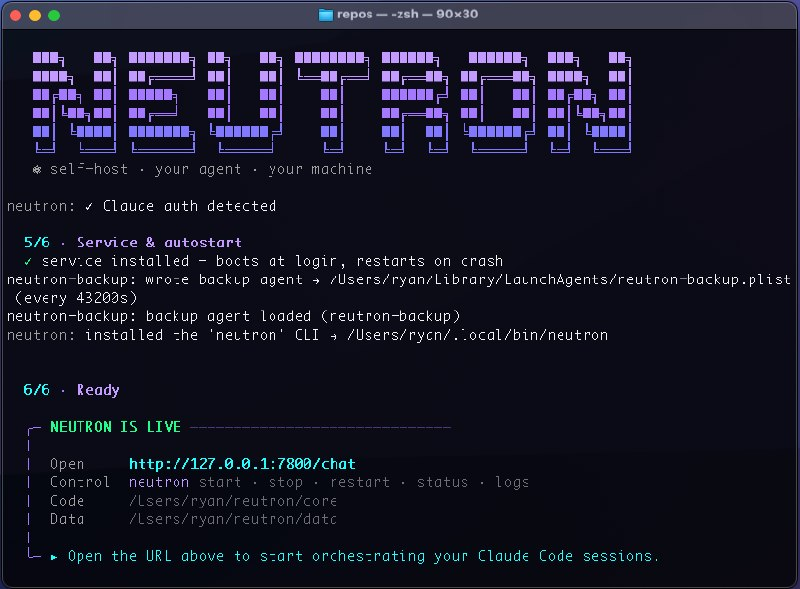Click the 'neutron' command in the Control row
800x589 pixels.
[159, 482]
